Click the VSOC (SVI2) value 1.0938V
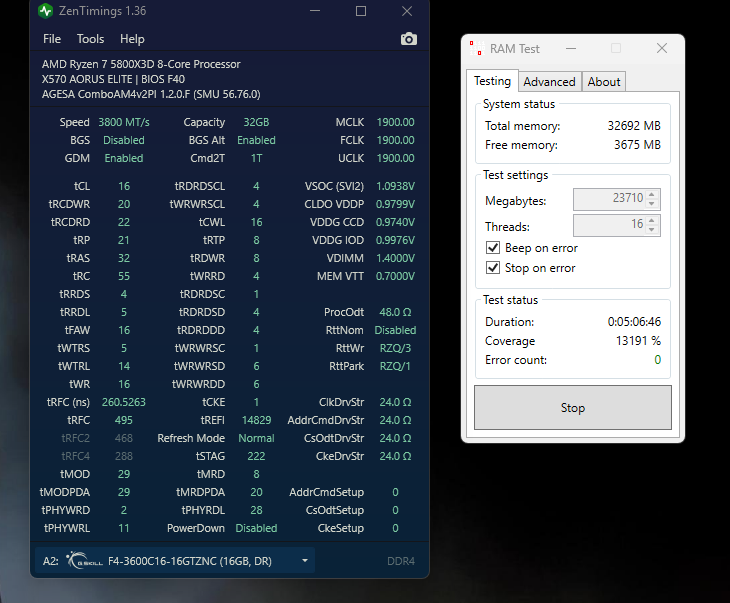 point(395,186)
